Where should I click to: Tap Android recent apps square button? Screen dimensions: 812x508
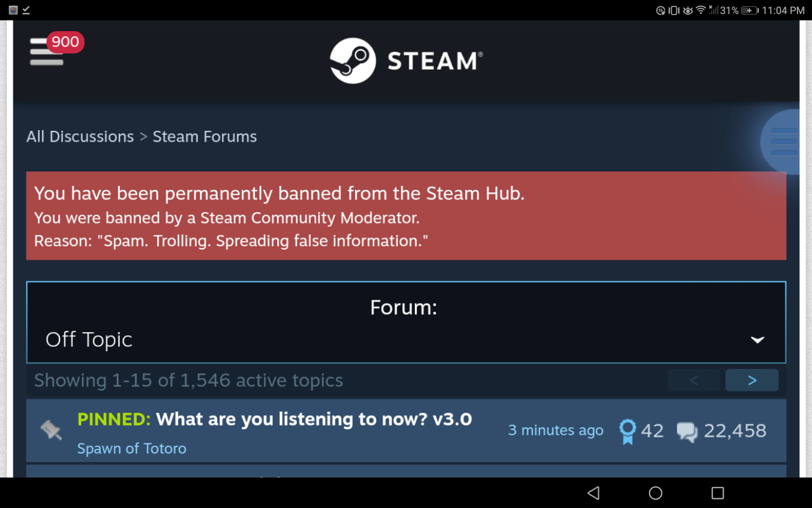pos(717,493)
